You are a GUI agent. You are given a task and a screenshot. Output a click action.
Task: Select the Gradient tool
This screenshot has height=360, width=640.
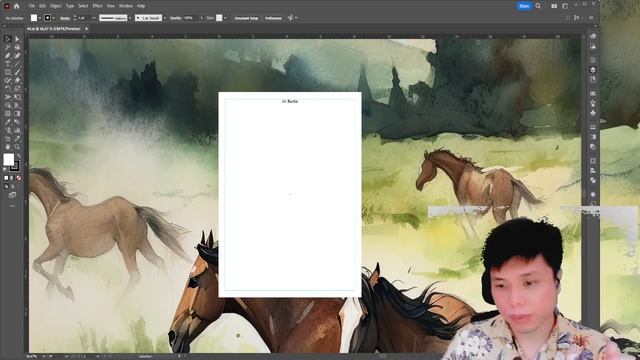point(17,113)
